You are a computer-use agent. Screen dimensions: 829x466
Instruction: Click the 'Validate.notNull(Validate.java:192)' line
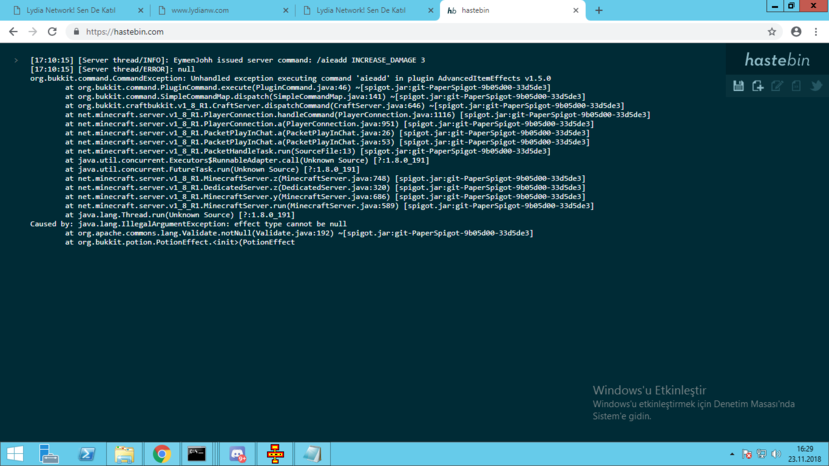(x=299, y=233)
